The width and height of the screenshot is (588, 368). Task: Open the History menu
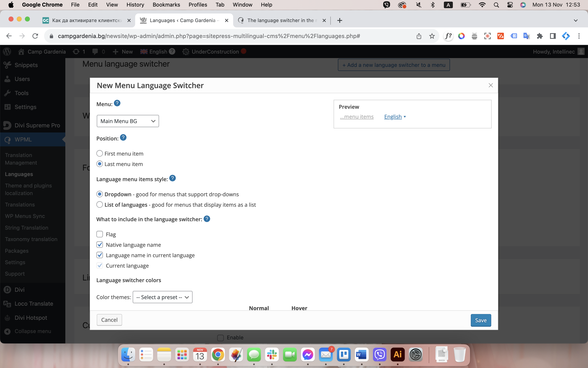pyautogui.click(x=135, y=5)
